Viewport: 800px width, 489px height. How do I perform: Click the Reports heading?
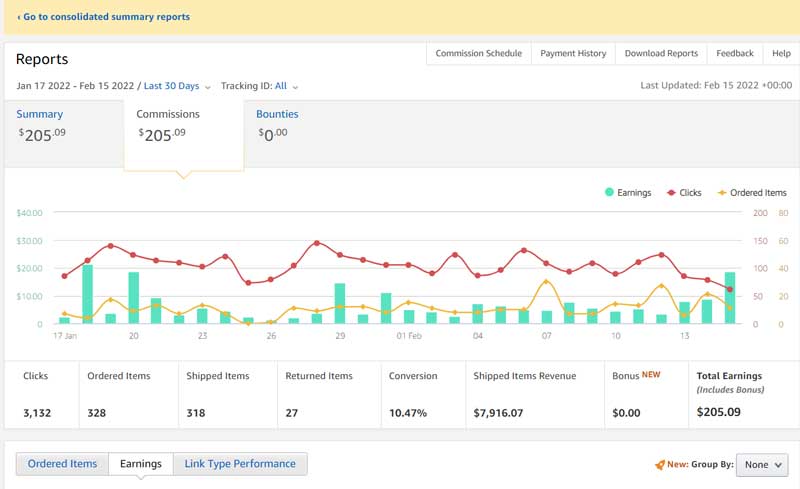point(42,59)
